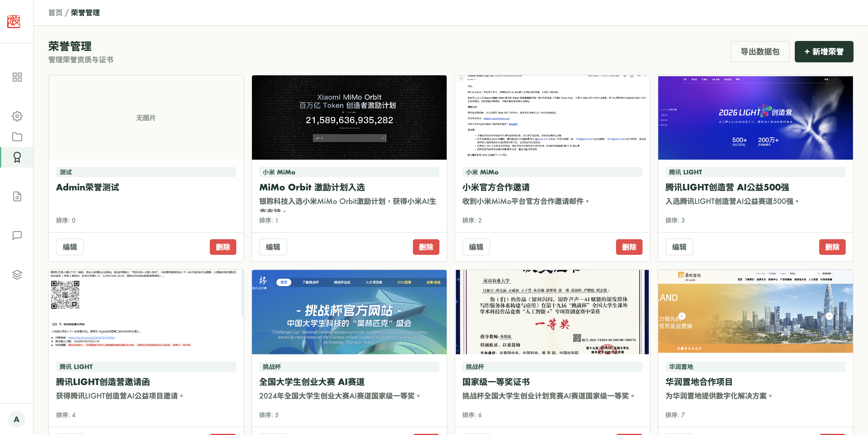Click the title 腾讯LIGHT创造营 AI公益500强

coord(727,187)
